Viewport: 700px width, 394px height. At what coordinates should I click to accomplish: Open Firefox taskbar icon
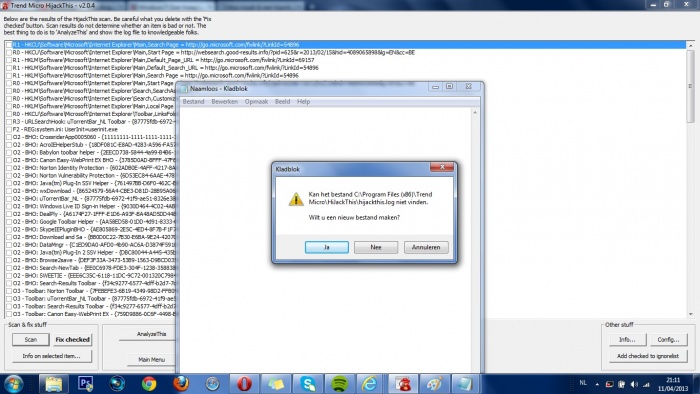(x=181, y=384)
